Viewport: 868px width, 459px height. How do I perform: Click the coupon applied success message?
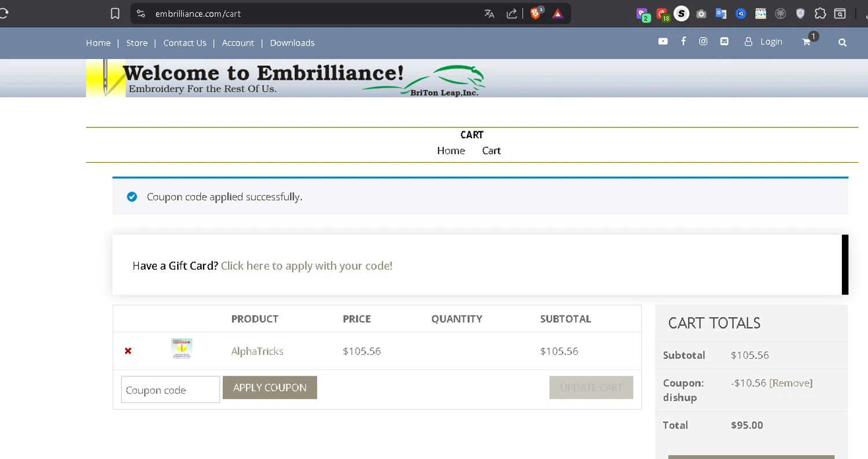(225, 197)
